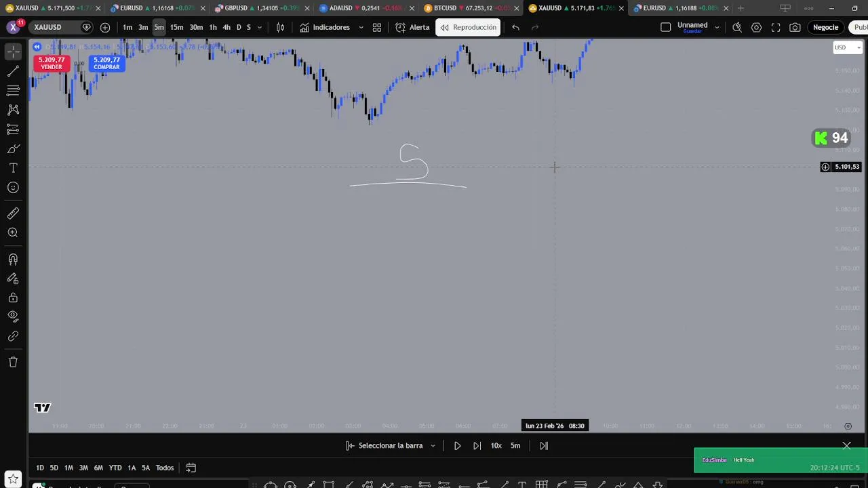Expand the Indicadores favorites dropdown

tap(361, 27)
